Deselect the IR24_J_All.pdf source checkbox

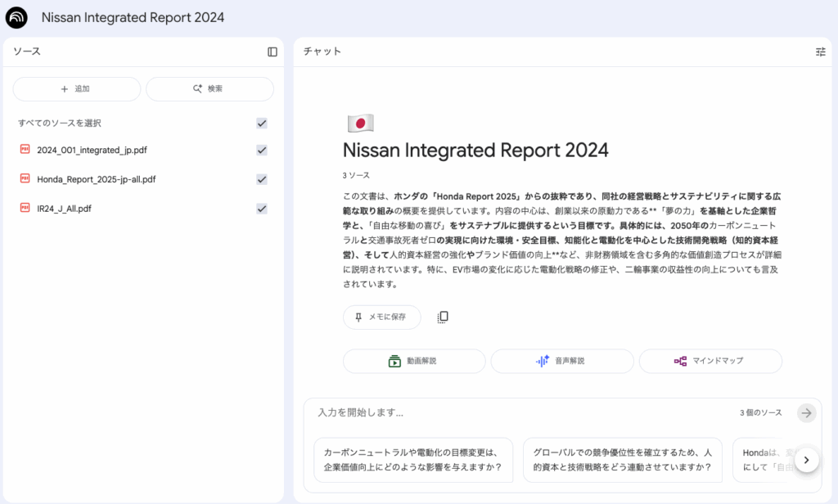262,209
